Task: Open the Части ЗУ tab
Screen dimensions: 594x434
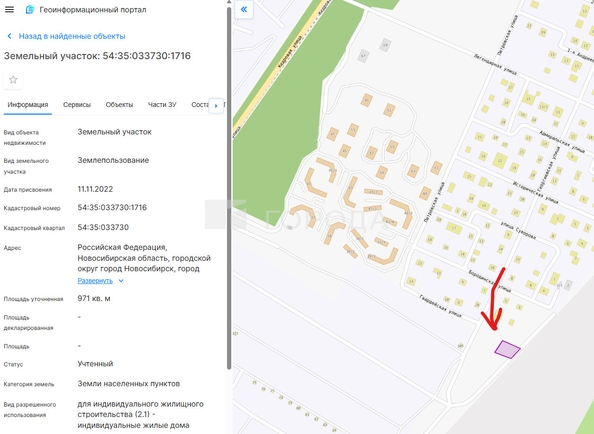Action: 162,105
